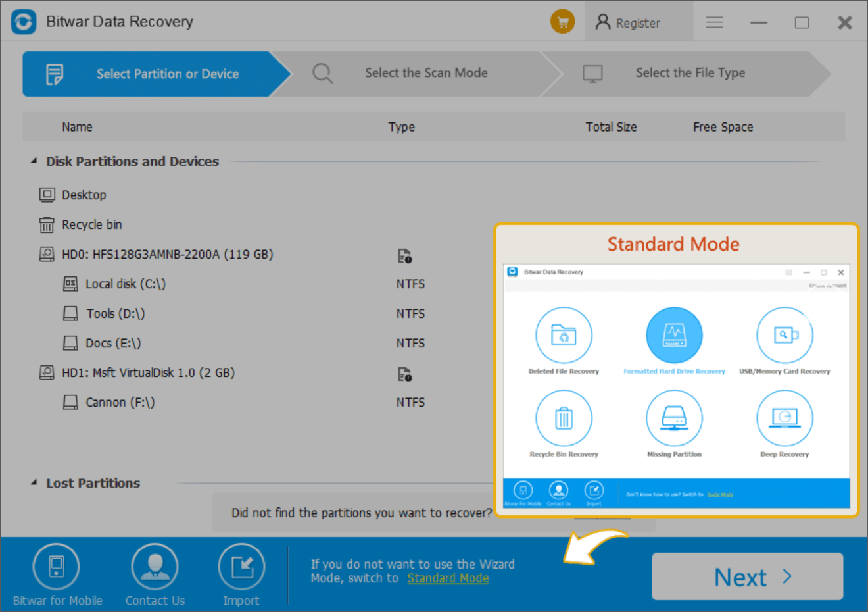868x612 pixels.
Task: Collapse Disk Partitions and Devices section
Action: [x=34, y=161]
